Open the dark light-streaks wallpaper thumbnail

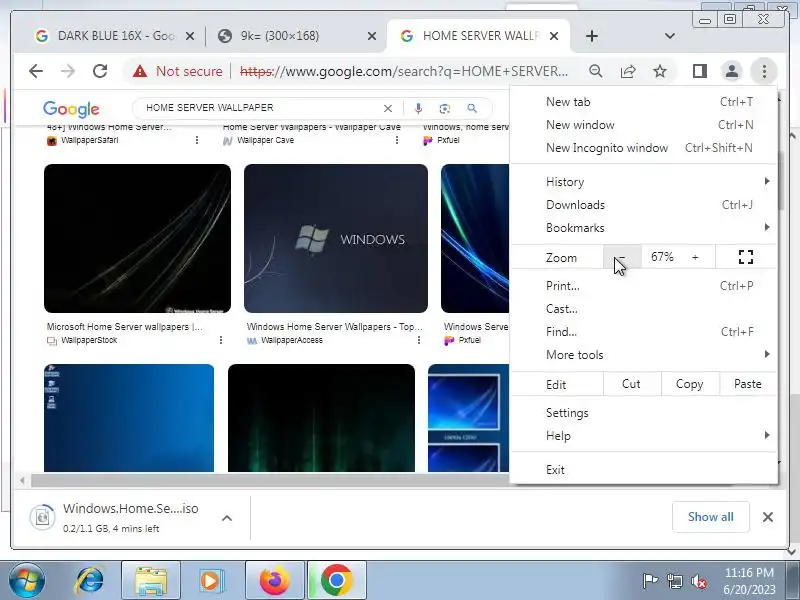point(137,238)
